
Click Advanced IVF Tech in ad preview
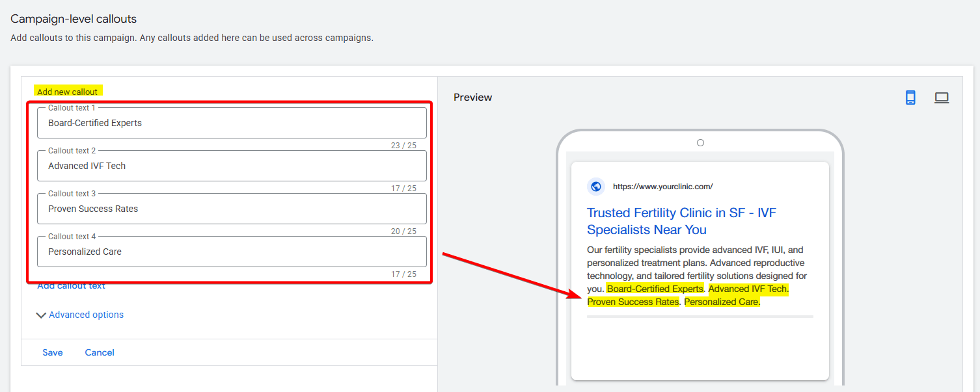tap(748, 289)
